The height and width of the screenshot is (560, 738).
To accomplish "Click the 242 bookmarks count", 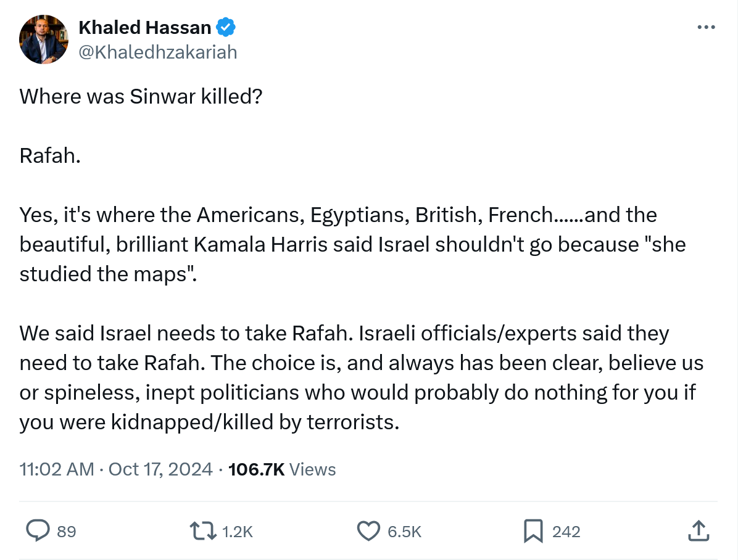I will coord(566,532).
